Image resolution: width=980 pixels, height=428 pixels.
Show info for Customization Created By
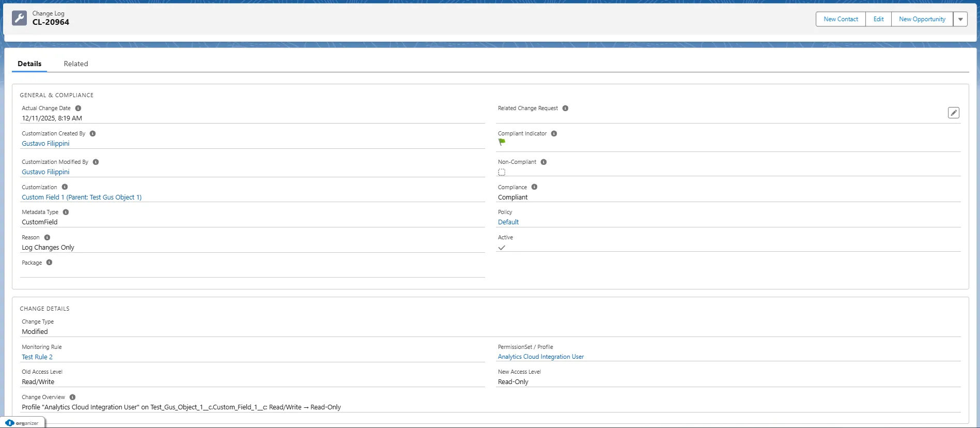92,133
